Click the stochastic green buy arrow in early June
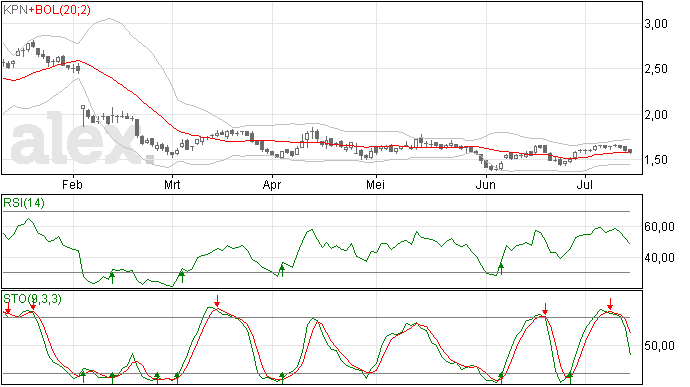This screenshot has height=387, width=690. click(500, 377)
